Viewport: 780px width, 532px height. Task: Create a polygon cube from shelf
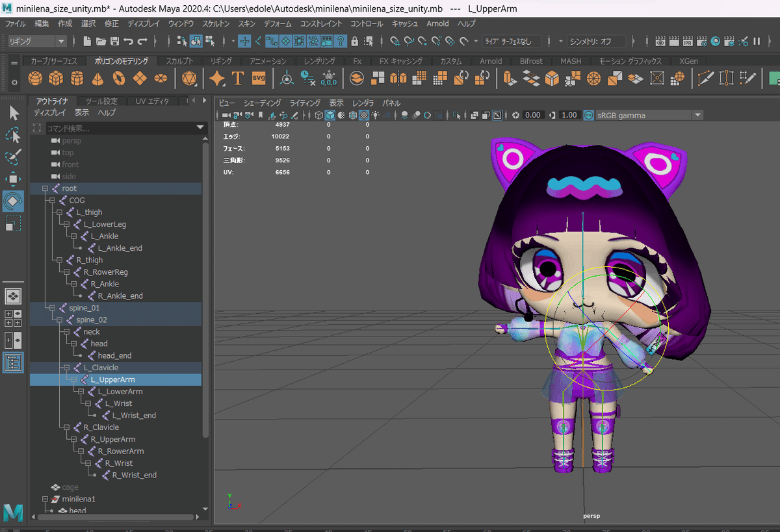57,79
